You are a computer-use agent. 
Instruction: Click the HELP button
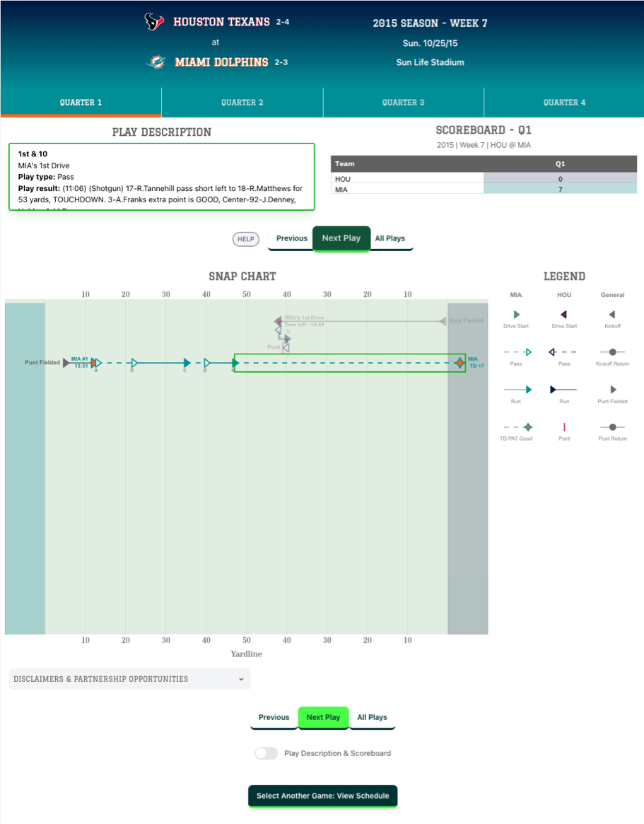tap(246, 239)
